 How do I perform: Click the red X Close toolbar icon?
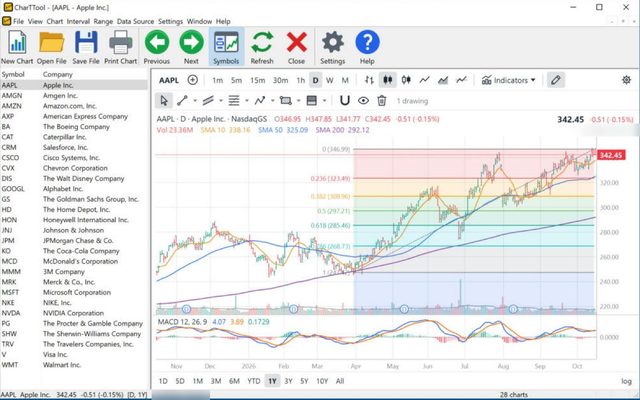296,42
